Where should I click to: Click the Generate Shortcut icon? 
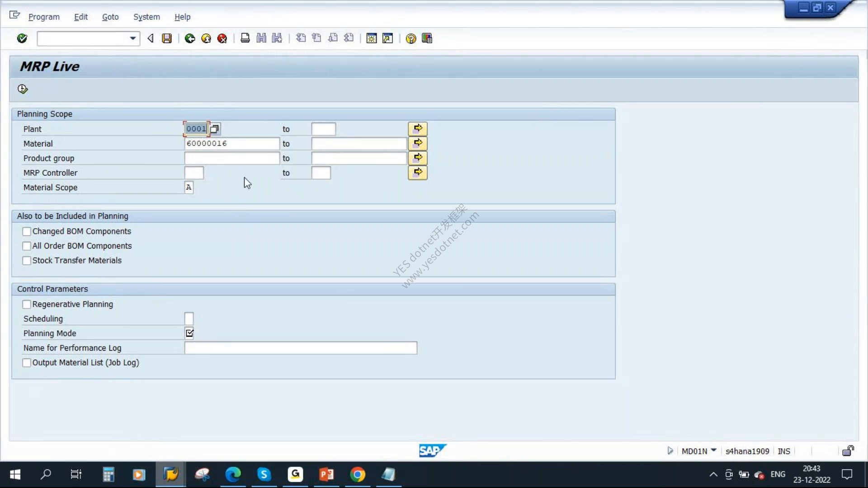[387, 38]
